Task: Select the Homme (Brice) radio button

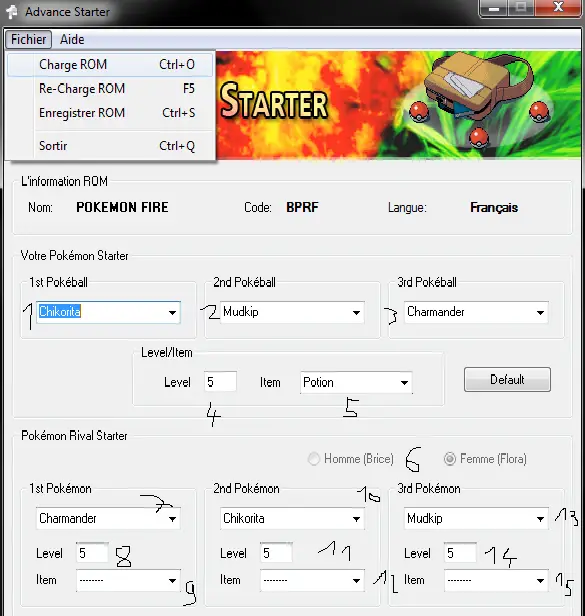Action: [x=314, y=458]
